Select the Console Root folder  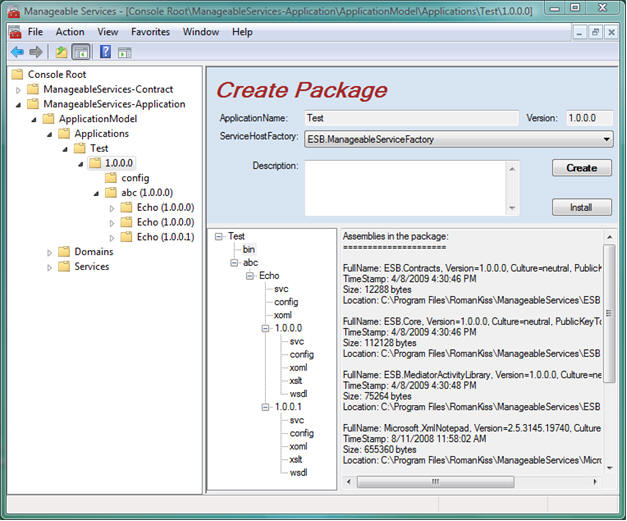[x=57, y=74]
